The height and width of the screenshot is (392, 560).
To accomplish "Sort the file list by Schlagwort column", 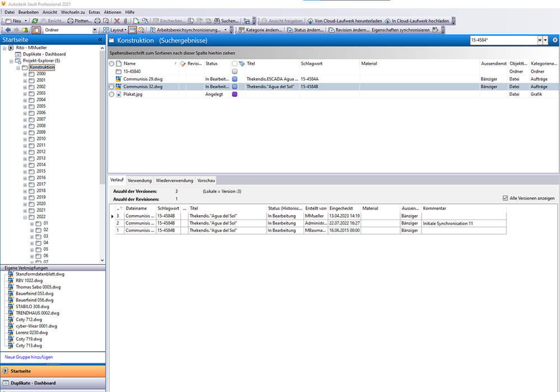I will point(311,63).
